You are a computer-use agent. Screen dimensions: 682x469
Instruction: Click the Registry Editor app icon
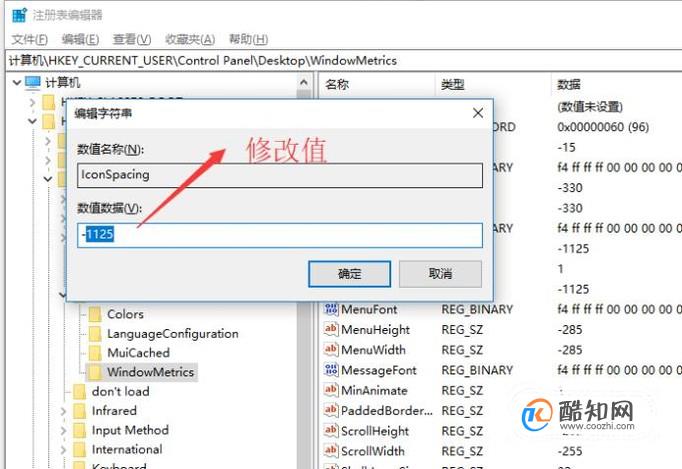coord(19,15)
